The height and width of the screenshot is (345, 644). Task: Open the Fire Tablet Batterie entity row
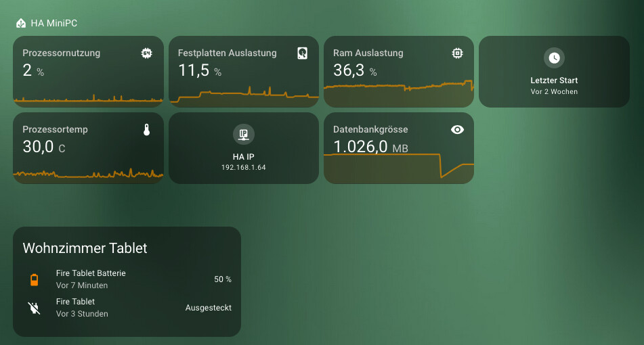(x=127, y=279)
